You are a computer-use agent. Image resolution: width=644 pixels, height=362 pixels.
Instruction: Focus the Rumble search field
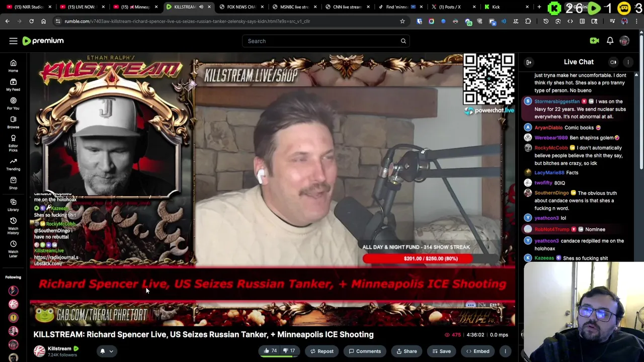326,41
